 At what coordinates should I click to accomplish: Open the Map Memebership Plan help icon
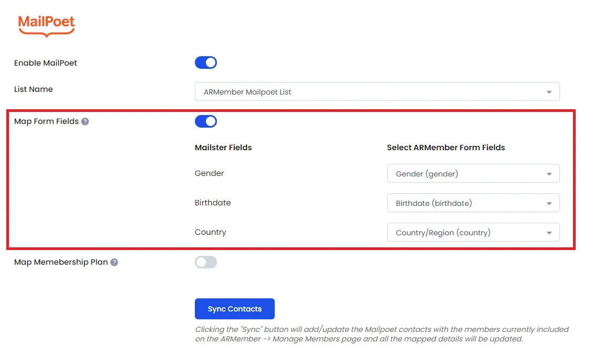point(114,262)
